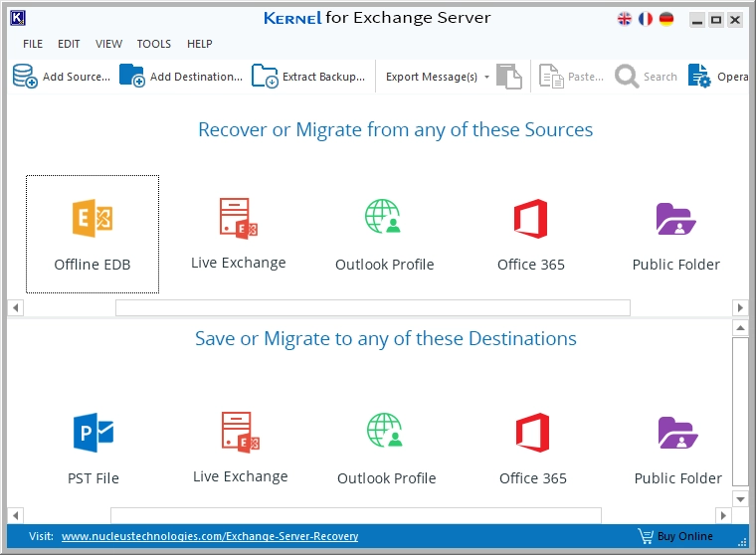Click the Paste toolbar icon
The height and width of the screenshot is (555, 756).
click(551, 77)
